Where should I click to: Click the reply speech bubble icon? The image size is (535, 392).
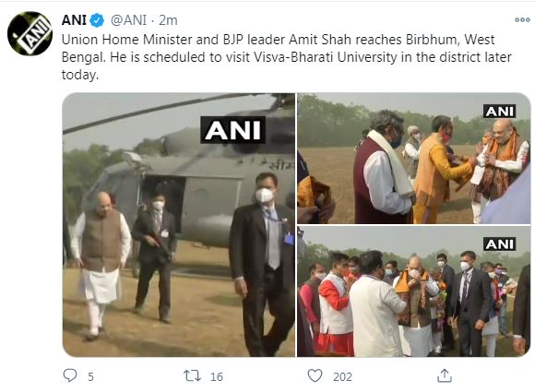coord(70,375)
